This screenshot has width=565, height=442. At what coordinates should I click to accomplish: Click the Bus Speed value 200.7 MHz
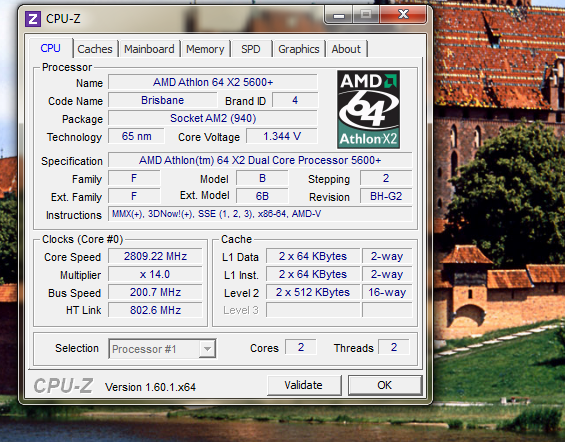pyautogui.click(x=155, y=292)
